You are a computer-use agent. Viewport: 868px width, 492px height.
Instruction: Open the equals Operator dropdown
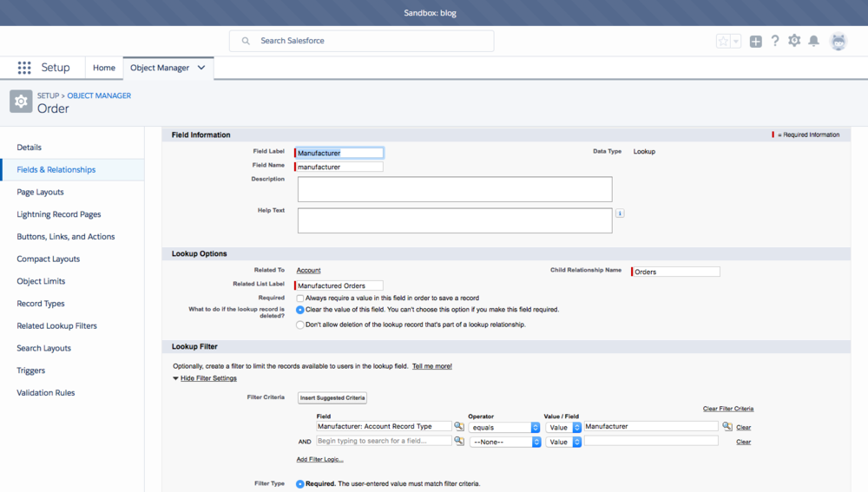coord(504,427)
